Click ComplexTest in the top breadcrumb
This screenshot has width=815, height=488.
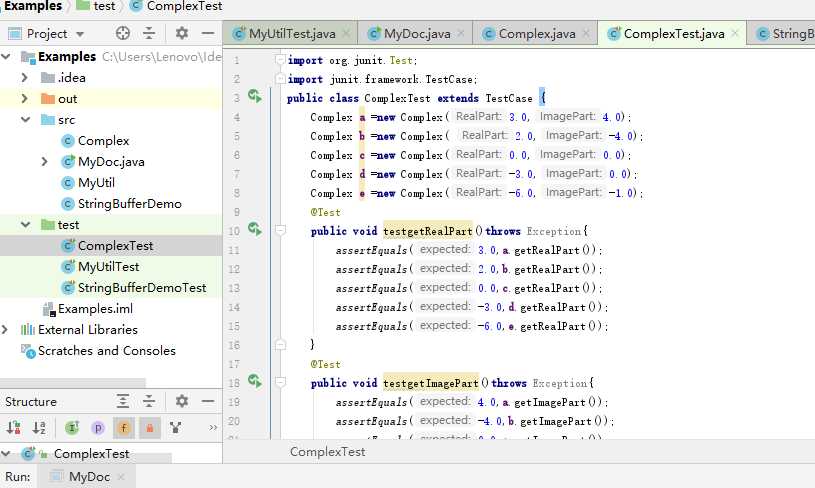tap(176, 6)
